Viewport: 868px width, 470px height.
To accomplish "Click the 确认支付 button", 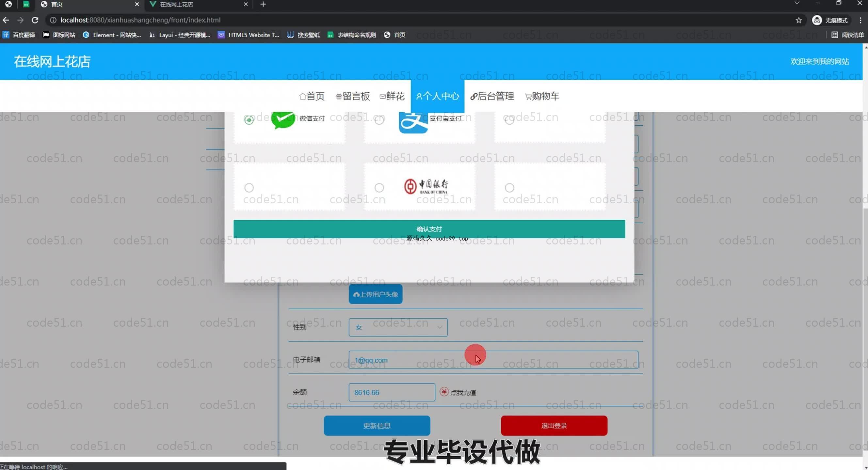I will click(429, 229).
